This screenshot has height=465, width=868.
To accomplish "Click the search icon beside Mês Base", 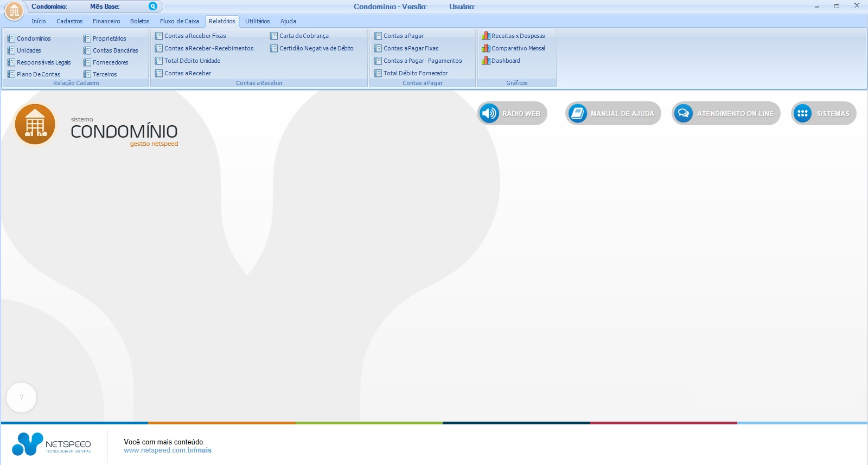I will click(x=153, y=7).
